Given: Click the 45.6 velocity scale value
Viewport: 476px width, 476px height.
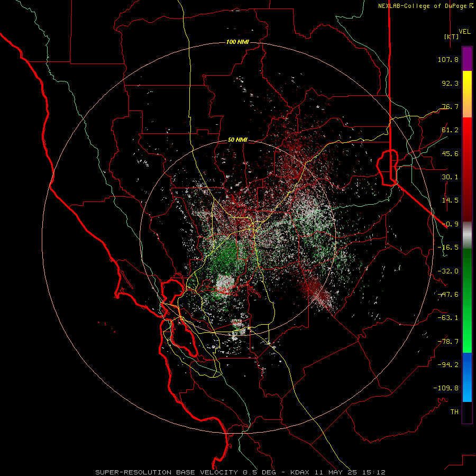Looking at the screenshot, I should (x=450, y=153).
